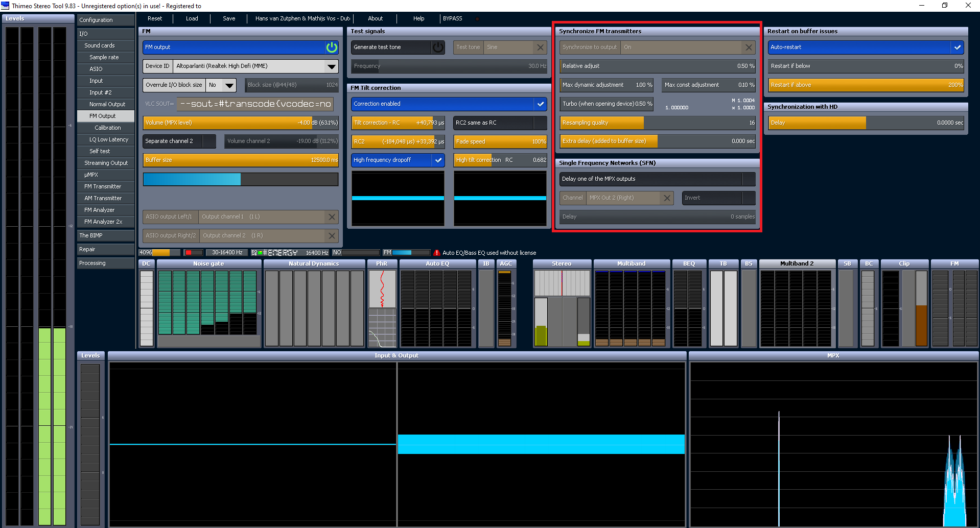Adjust the Resampling quality slider
Image resolution: width=980 pixels, height=528 pixels.
[658, 123]
